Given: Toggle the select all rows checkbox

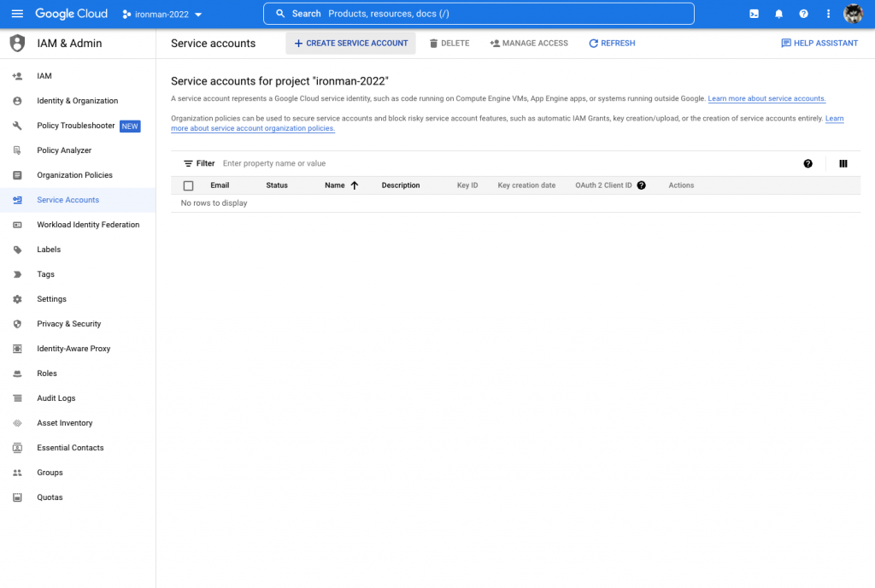Looking at the screenshot, I should point(188,185).
